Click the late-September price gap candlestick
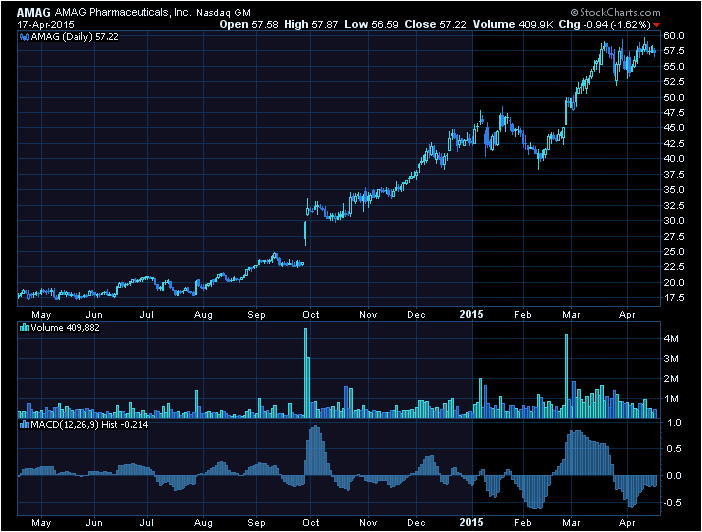702x532 pixels. click(305, 233)
